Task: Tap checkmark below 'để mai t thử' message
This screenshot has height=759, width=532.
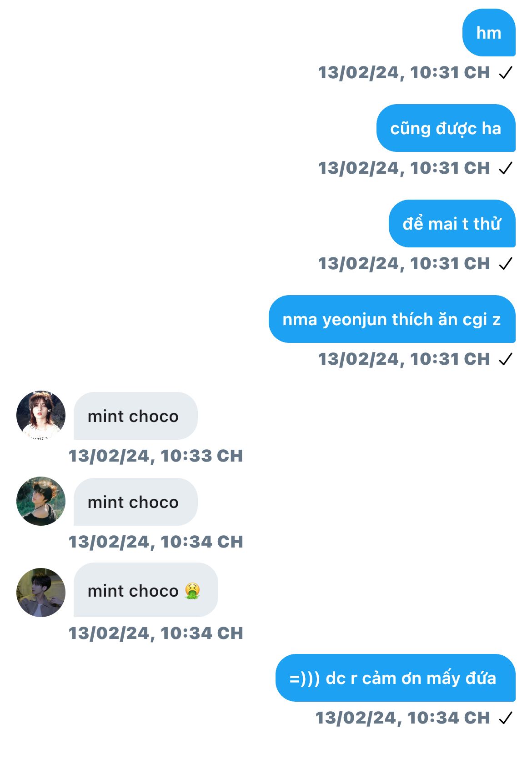Action: point(506,263)
